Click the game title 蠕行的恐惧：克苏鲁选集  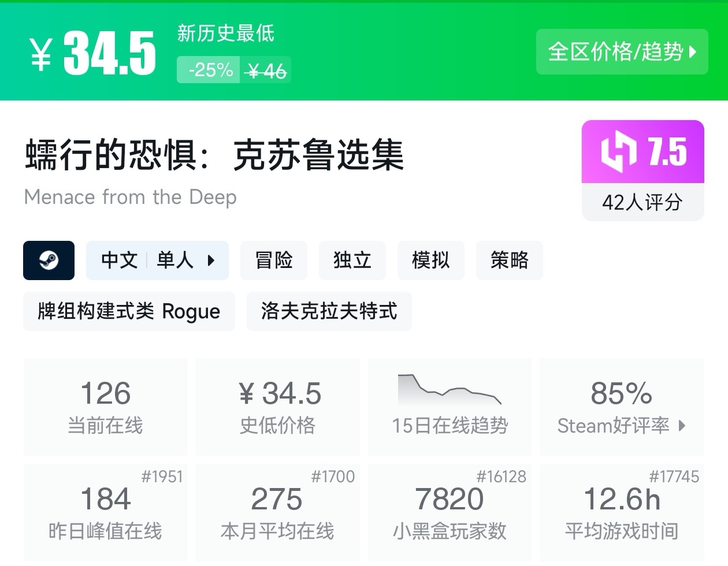tap(214, 155)
